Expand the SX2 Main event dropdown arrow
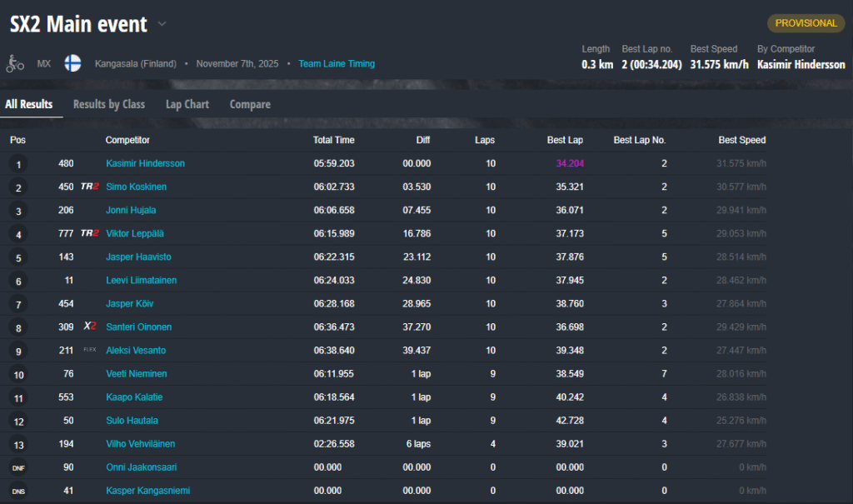The height and width of the screenshot is (504, 853). pos(162,24)
